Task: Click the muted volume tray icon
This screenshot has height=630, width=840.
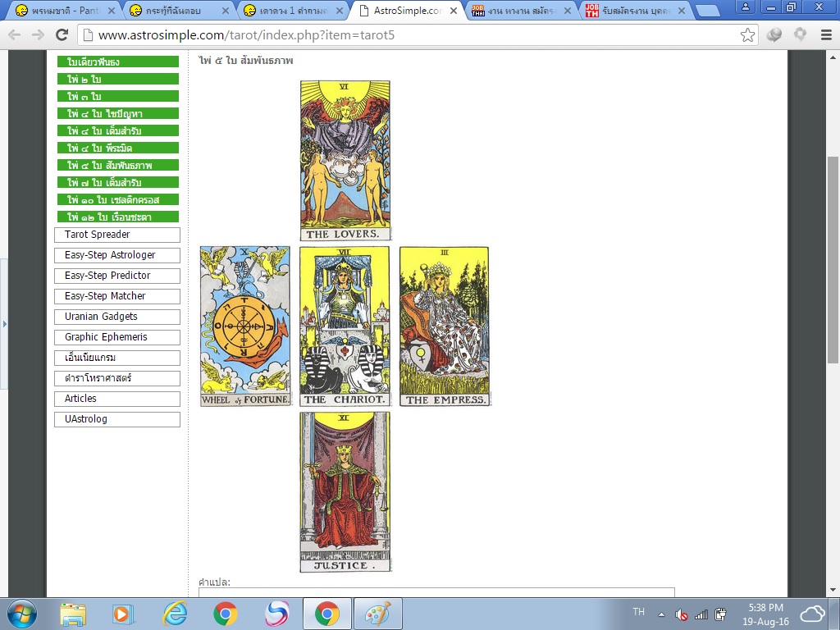Action: pyautogui.click(x=681, y=614)
